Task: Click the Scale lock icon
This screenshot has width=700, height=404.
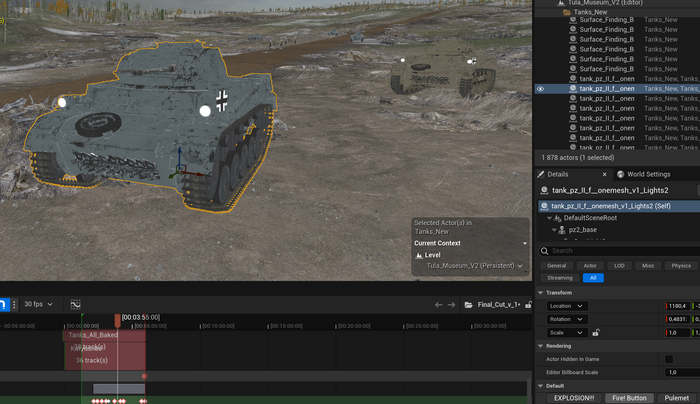Action: pos(596,333)
